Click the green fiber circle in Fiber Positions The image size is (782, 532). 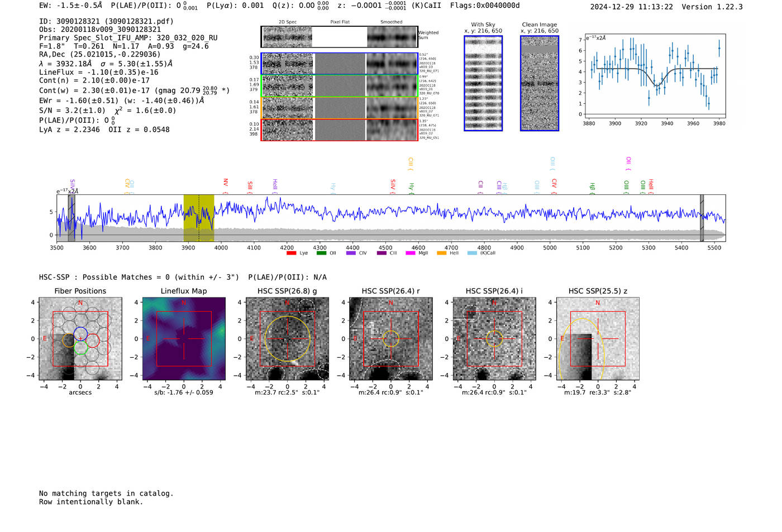[x=80, y=347]
